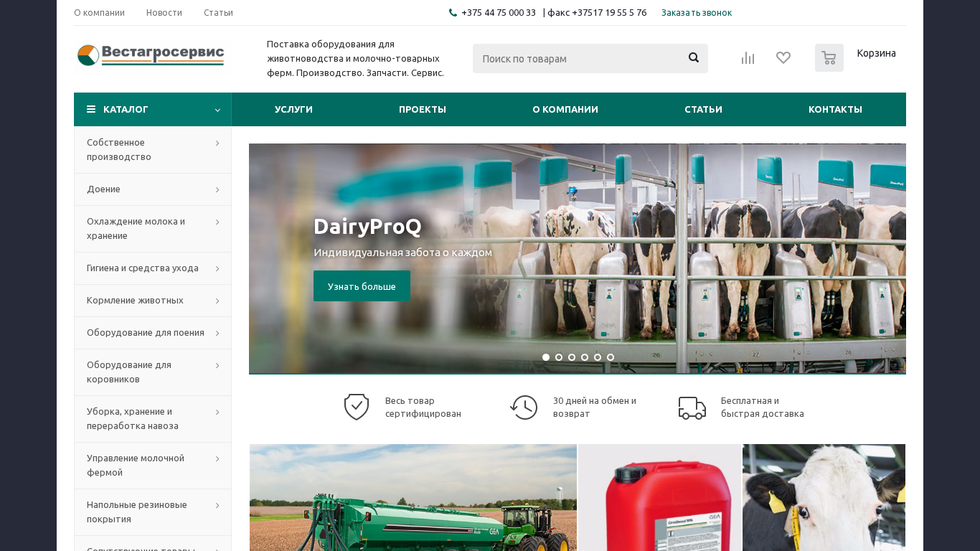Click the 30-day return clock icon

524,408
